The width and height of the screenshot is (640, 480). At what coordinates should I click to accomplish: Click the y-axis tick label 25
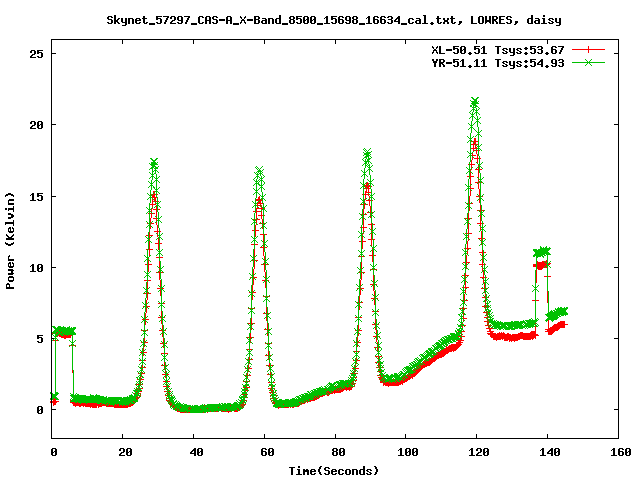point(36,53)
